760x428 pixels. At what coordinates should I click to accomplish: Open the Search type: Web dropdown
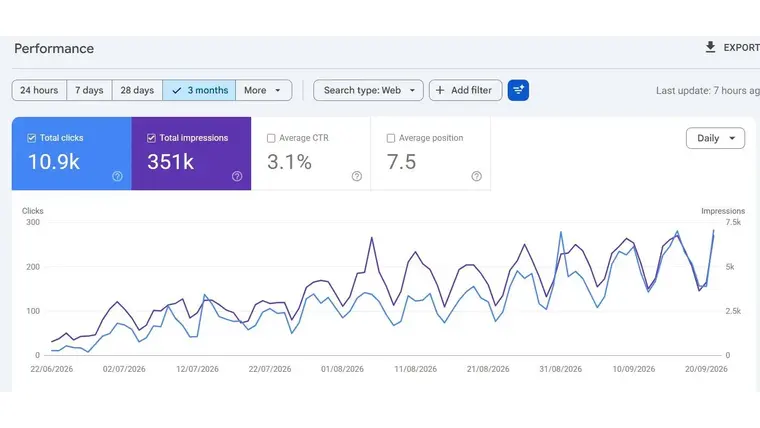(368, 90)
